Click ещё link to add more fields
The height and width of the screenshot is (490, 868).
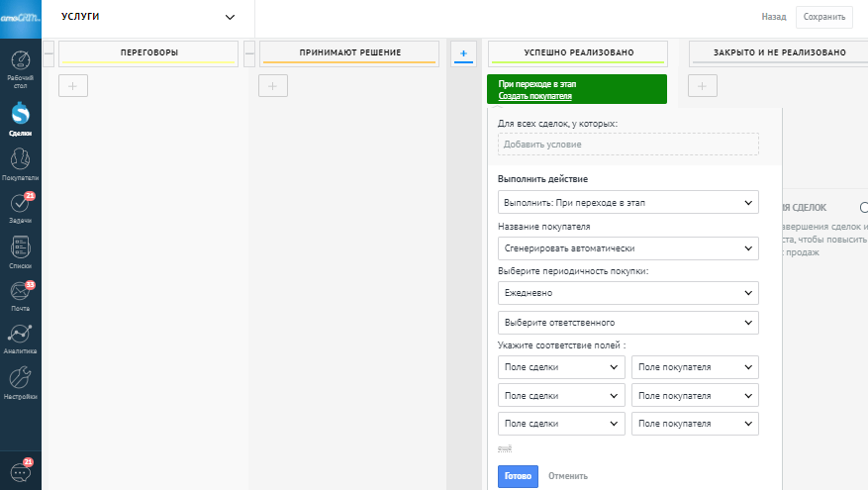pyautogui.click(x=505, y=447)
